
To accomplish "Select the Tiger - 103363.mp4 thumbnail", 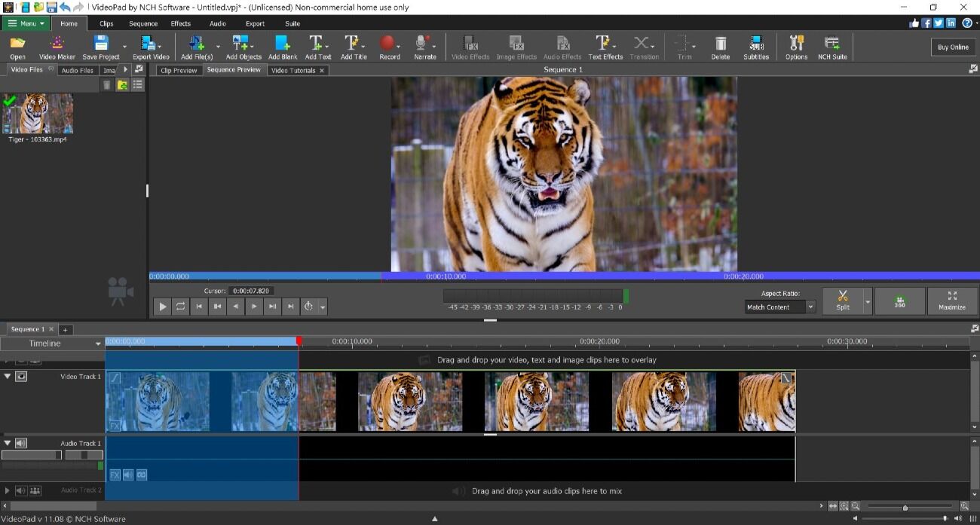I will point(37,113).
